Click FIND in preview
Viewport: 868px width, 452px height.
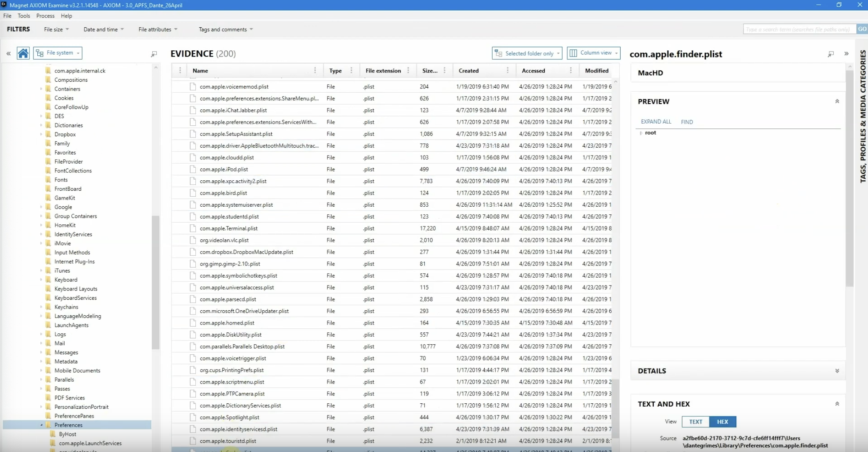687,122
